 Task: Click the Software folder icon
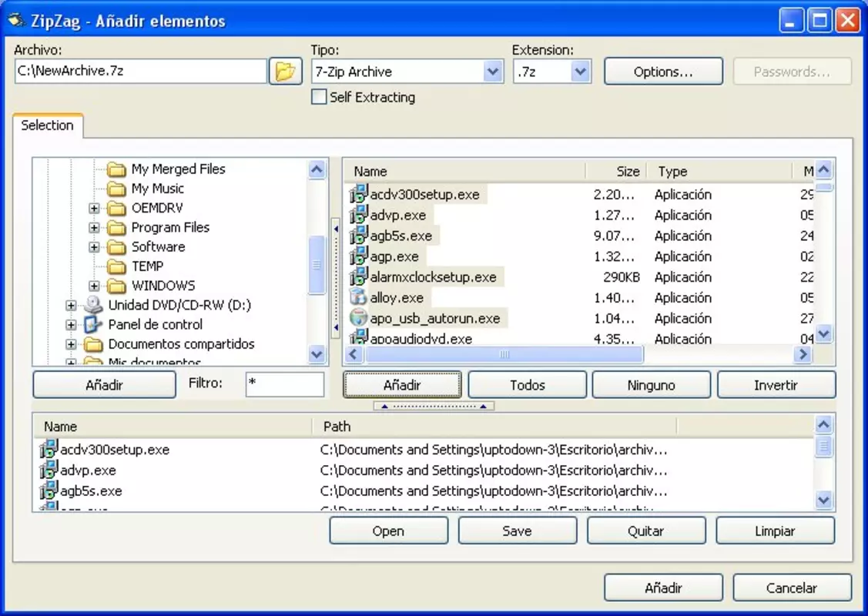[x=116, y=247]
